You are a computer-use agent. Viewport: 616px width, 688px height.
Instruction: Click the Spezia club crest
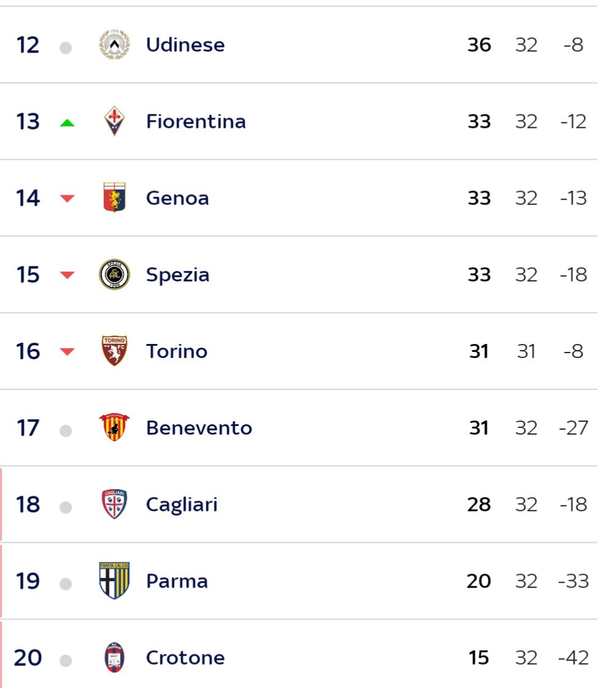(114, 274)
